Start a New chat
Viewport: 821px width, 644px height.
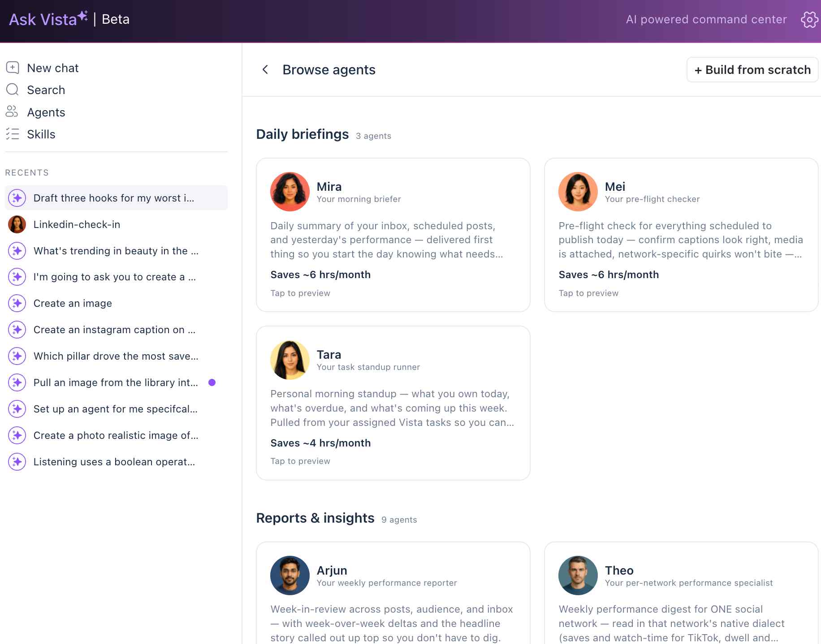[x=53, y=68]
